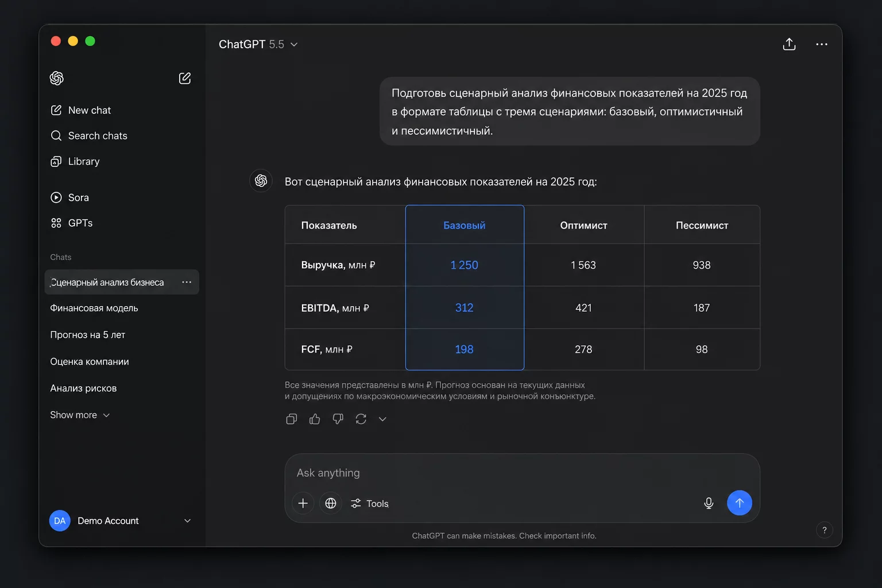882x588 pixels.
Task: Give the response a thumbs up
Action: [315, 419]
